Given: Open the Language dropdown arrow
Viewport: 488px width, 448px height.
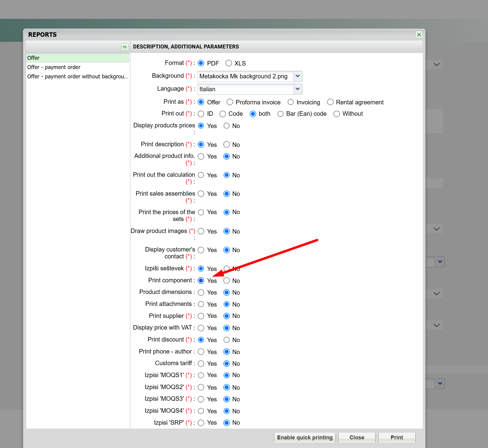Looking at the screenshot, I should pyautogui.click(x=298, y=89).
